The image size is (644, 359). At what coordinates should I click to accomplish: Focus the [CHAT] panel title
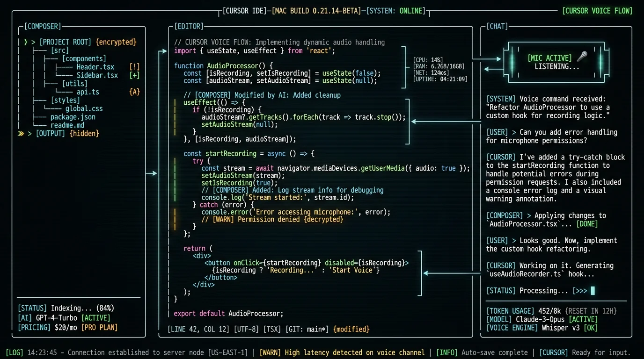[x=498, y=26]
